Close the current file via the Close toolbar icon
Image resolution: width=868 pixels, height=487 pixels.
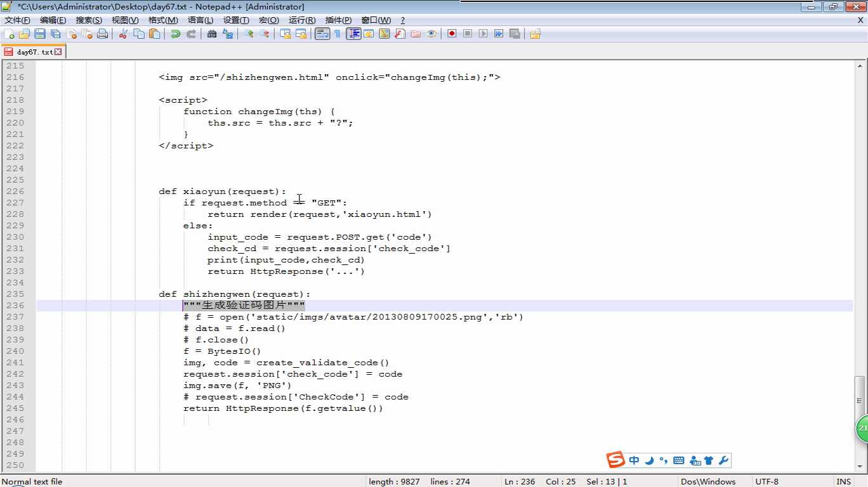pos(72,34)
